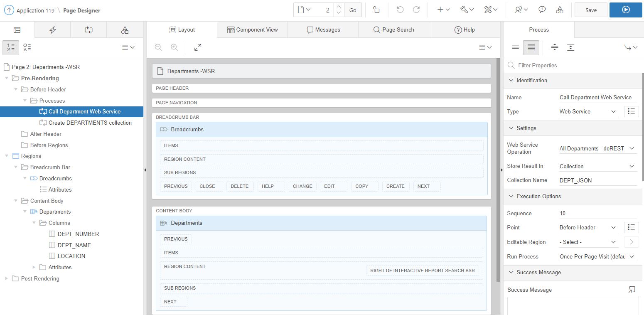Click the page lock icon in the toolbar
The image size is (644, 315).
pyautogui.click(x=376, y=10)
